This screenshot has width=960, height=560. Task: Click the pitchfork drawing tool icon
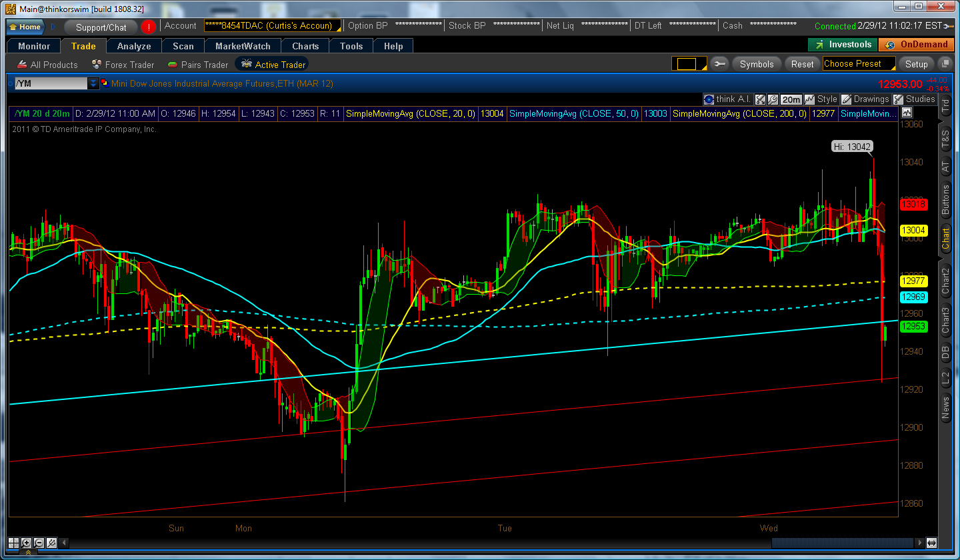(52, 543)
